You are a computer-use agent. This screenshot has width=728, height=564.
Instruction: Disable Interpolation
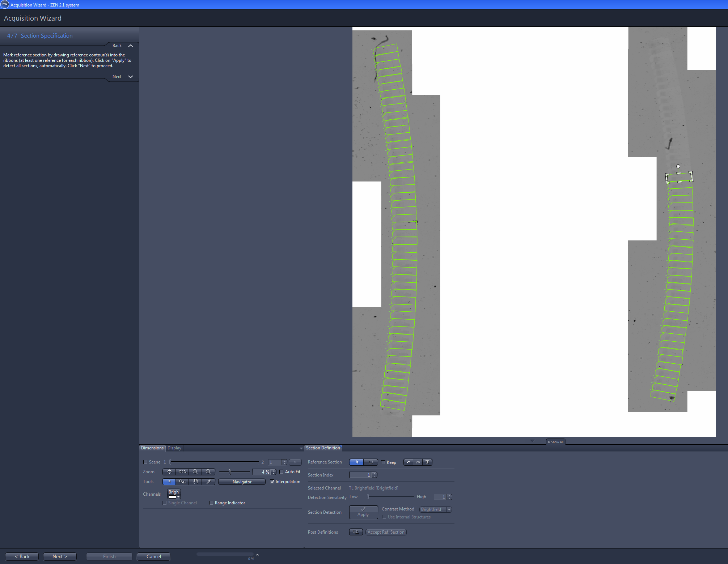(272, 482)
